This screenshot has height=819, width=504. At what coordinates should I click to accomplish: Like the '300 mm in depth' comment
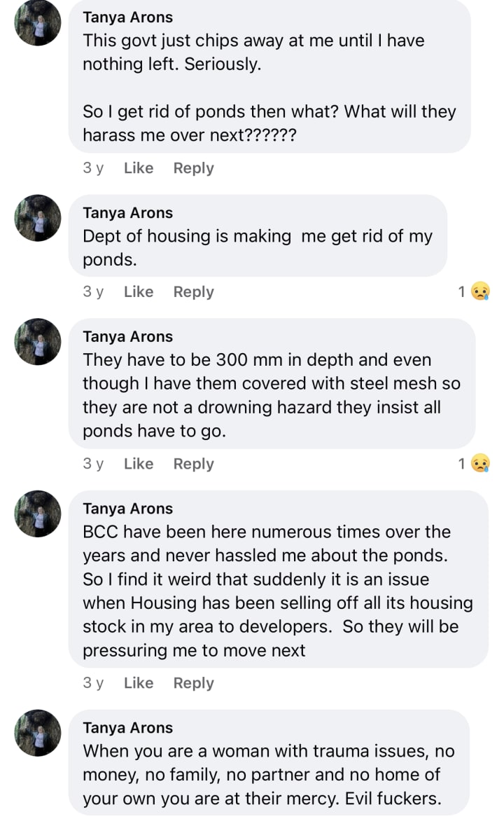(138, 464)
